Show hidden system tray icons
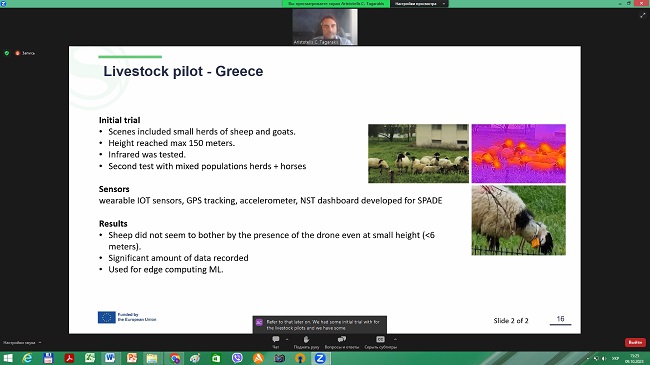The height and width of the screenshot is (365, 650). click(x=587, y=358)
